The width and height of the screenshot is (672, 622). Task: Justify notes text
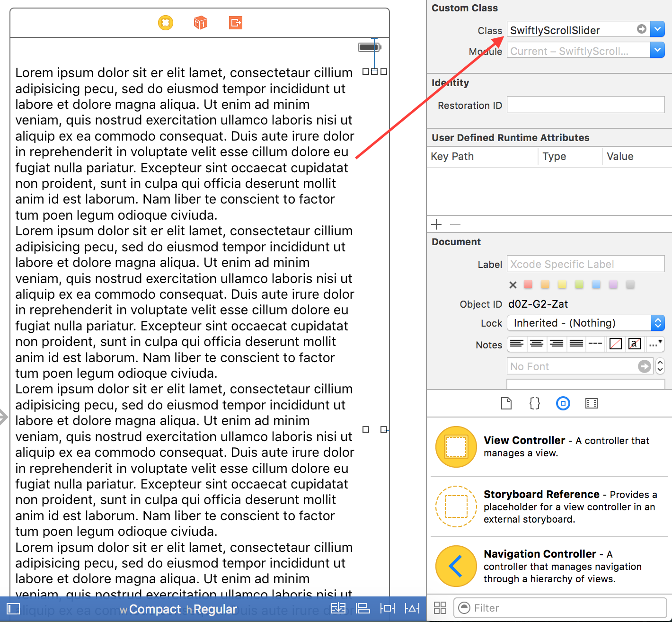[576, 344]
